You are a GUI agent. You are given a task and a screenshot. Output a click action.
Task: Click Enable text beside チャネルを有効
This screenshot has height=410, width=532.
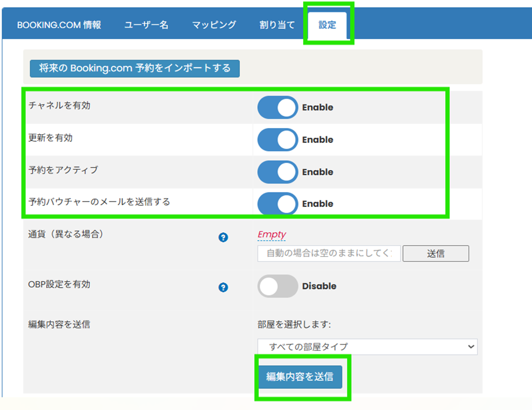pyautogui.click(x=317, y=108)
